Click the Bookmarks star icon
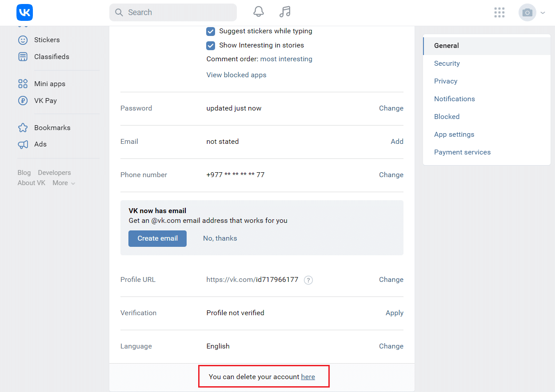Image resolution: width=555 pixels, height=392 pixels. (x=23, y=128)
